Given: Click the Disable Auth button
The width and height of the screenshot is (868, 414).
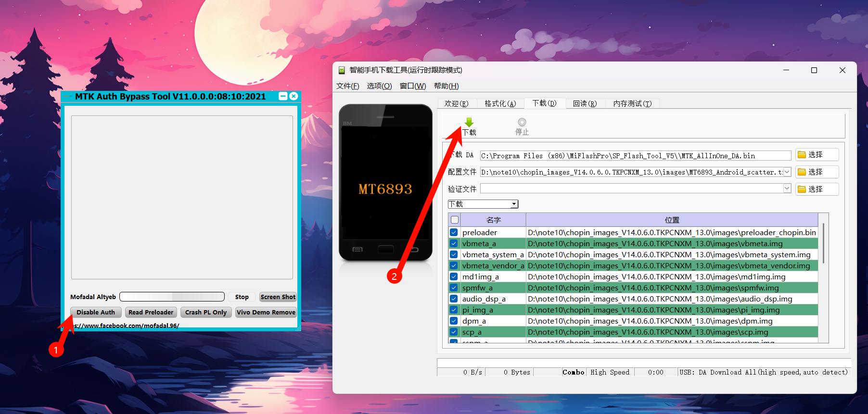Looking at the screenshot, I should click(x=96, y=312).
